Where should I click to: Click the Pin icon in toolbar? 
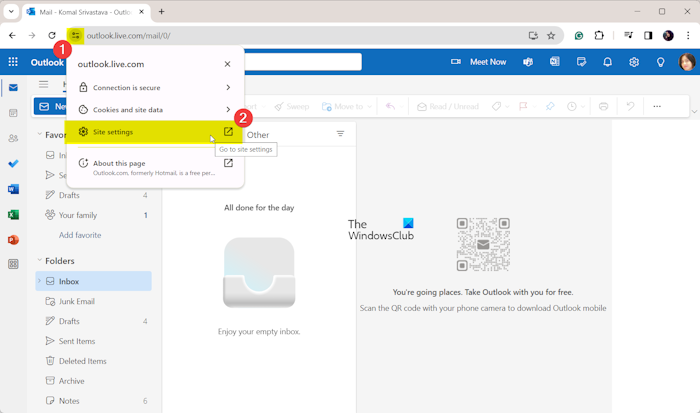(x=550, y=106)
